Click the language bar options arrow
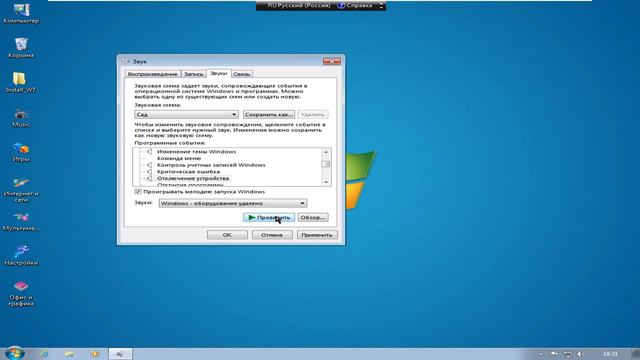The image size is (640, 360). coord(382,6)
